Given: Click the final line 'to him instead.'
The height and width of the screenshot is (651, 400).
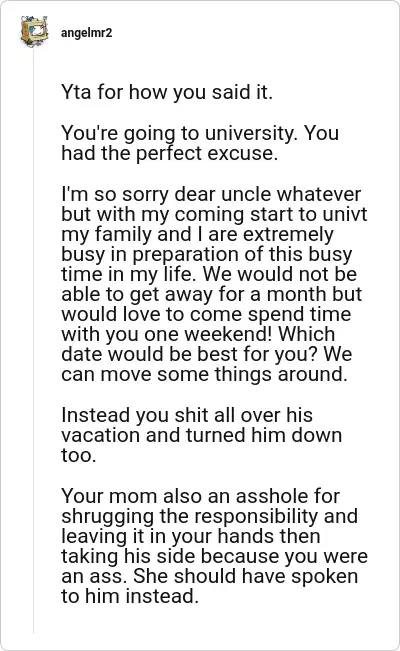Looking at the screenshot, I should coord(130,596).
